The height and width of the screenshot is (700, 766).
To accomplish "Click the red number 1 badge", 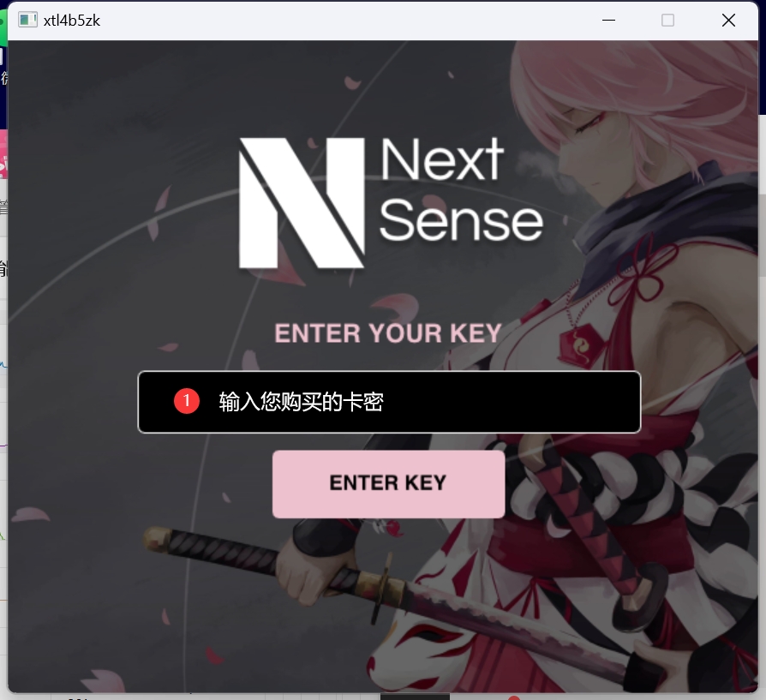I will click(x=187, y=401).
